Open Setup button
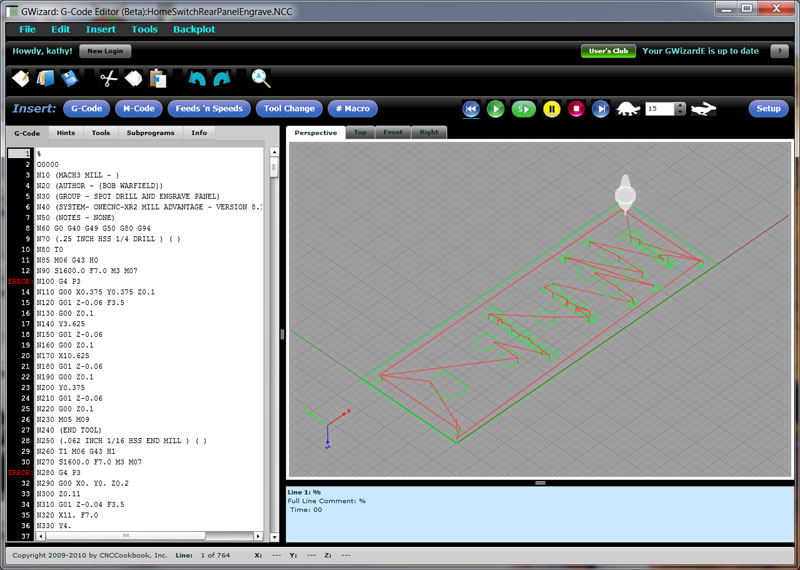The height and width of the screenshot is (570, 800). point(767,109)
